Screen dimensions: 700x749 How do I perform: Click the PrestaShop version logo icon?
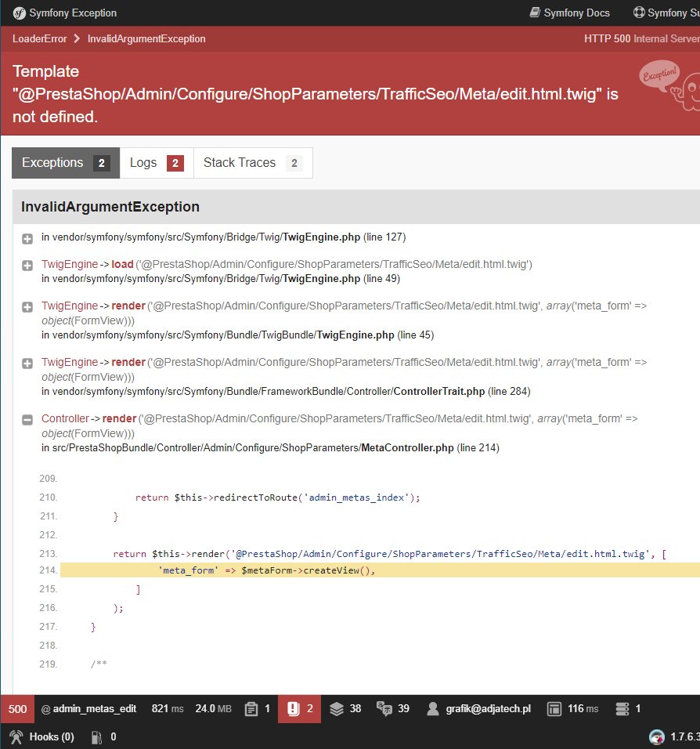pos(657,737)
